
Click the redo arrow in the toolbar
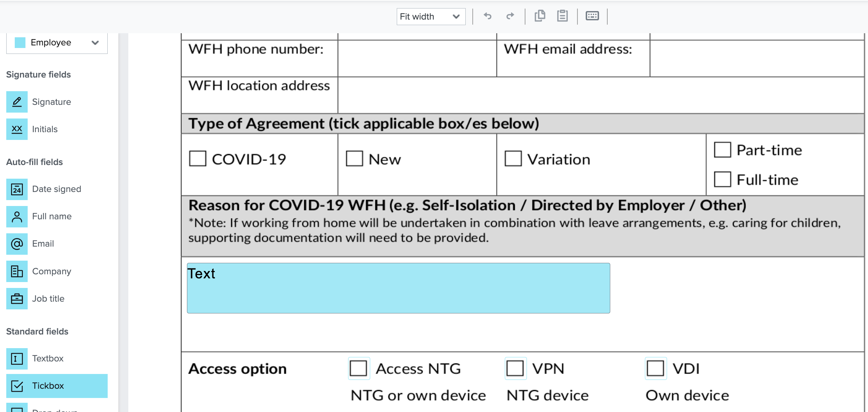click(510, 16)
